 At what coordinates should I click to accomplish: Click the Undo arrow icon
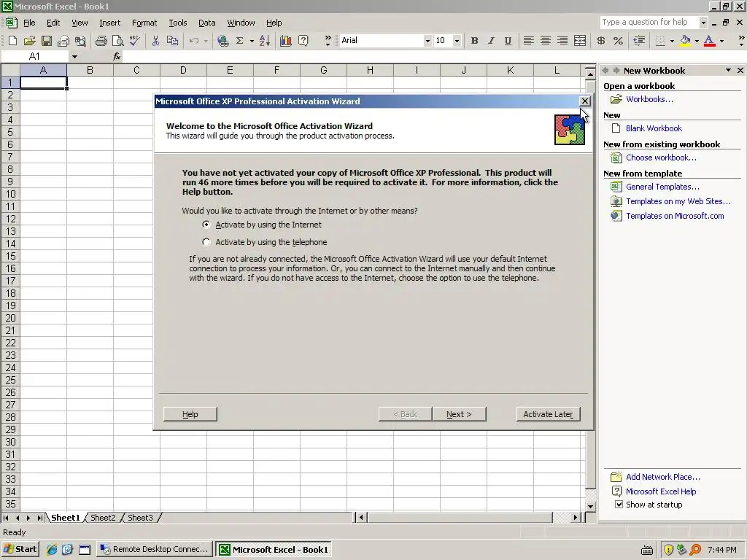193,41
